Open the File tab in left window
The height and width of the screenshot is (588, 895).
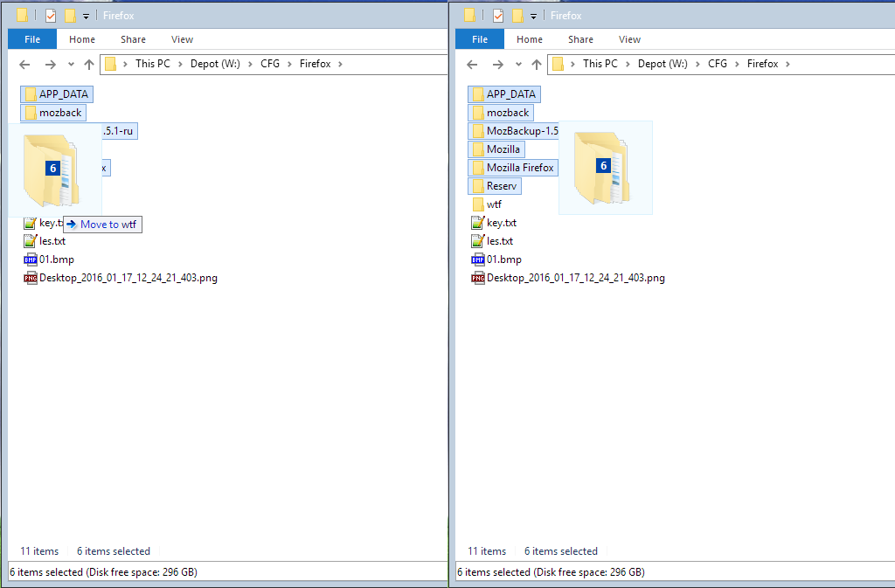[32, 39]
